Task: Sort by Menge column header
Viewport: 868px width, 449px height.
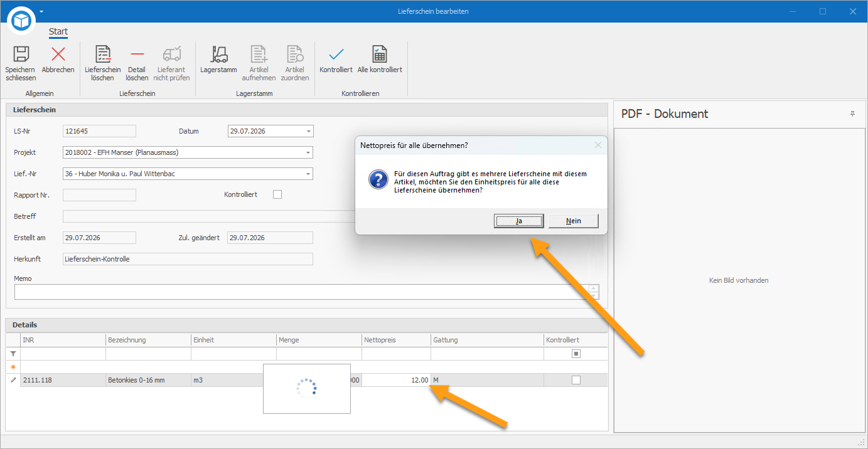Action: 319,340
